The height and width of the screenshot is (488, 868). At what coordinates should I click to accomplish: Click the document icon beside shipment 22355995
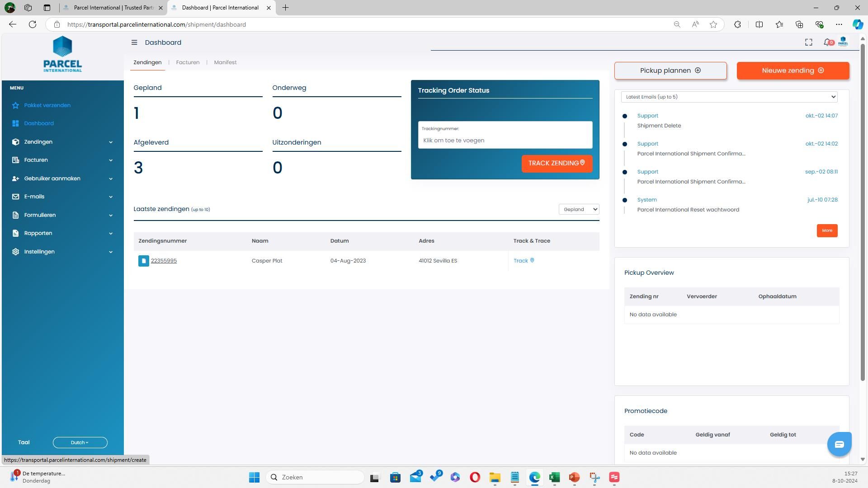tap(143, 261)
